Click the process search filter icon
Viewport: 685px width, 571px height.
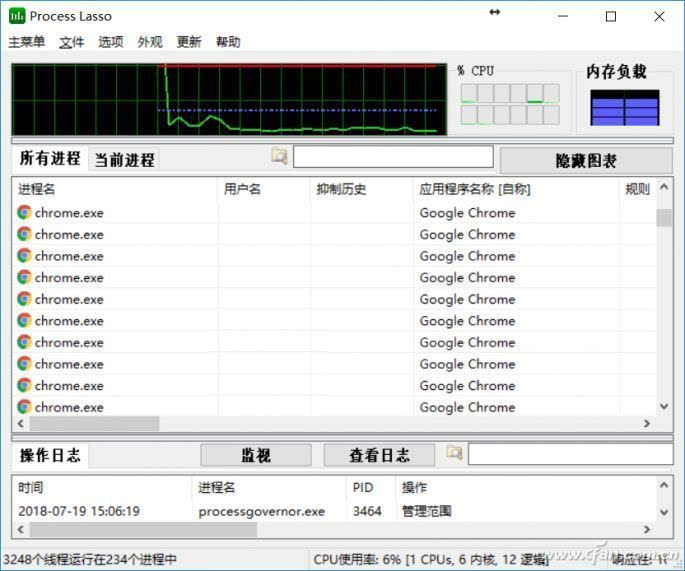pyautogui.click(x=279, y=156)
